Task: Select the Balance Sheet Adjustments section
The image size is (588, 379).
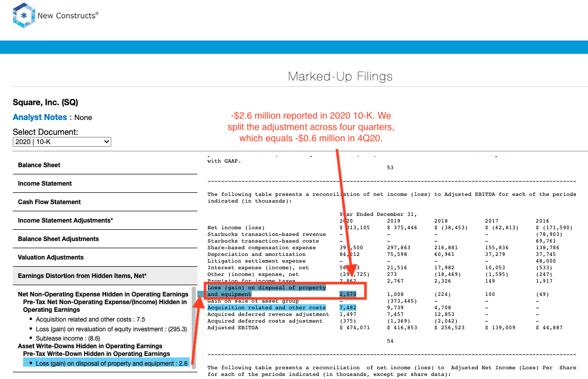Action: point(105,238)
